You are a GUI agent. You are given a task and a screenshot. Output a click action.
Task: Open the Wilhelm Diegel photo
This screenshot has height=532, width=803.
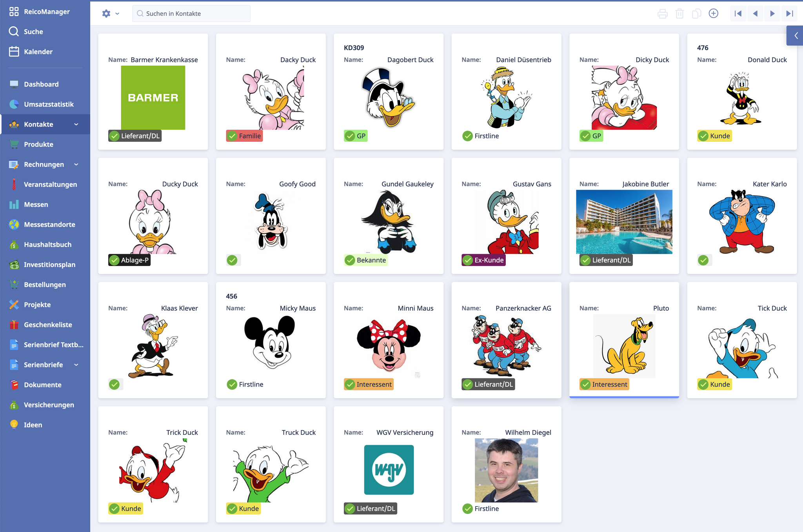click(x=506, y=470)
